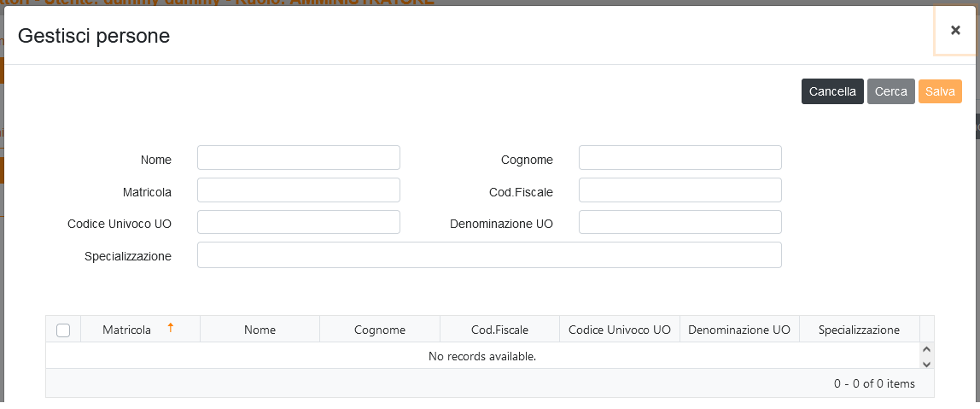Focus the Cod.Fiscale input field

pyautogui.click(x=680, y=190)
